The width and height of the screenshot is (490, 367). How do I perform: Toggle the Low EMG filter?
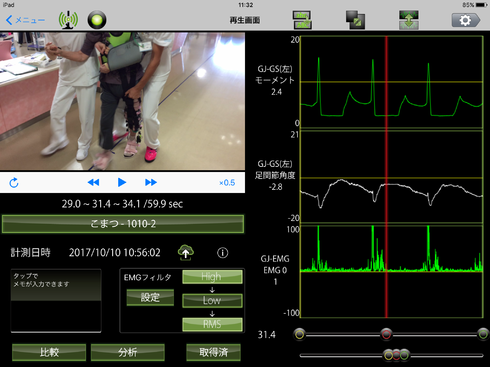click(212, 300)
